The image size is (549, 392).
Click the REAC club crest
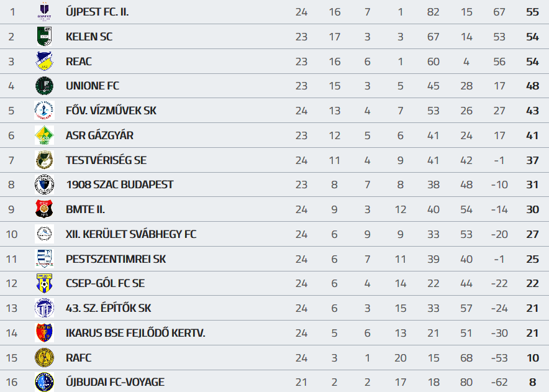pos(44,62)
